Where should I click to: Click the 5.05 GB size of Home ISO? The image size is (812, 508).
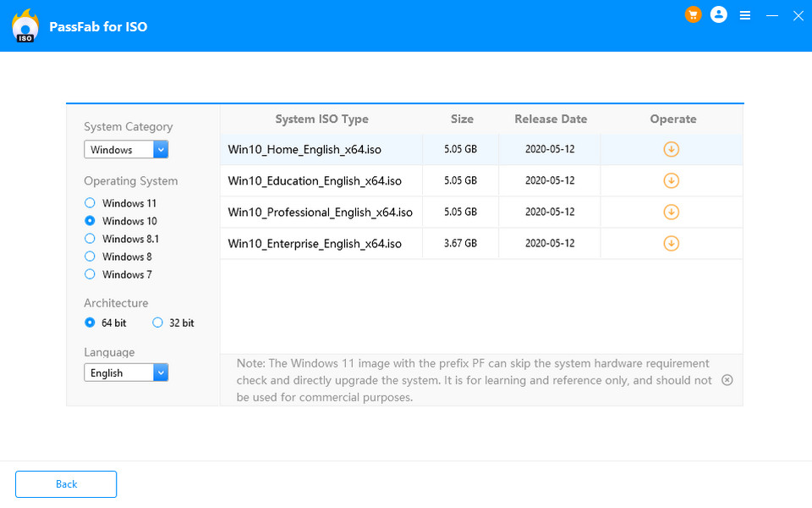(460, 149)
